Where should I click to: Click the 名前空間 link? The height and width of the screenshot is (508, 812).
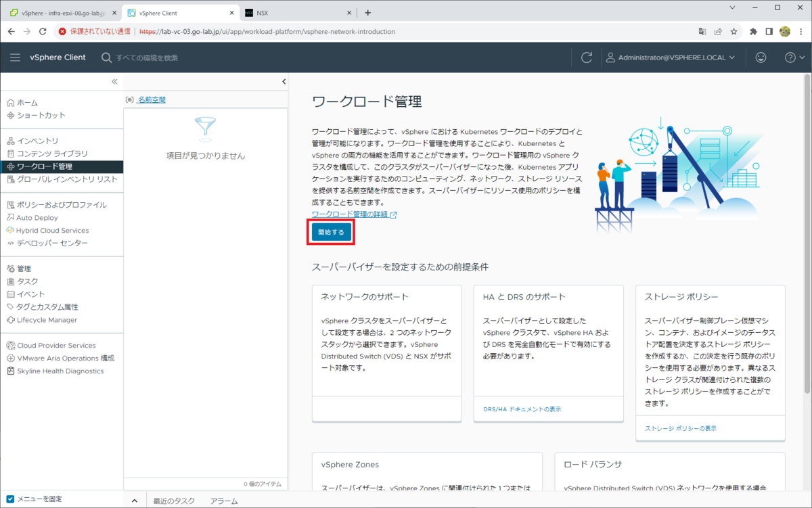152,99
